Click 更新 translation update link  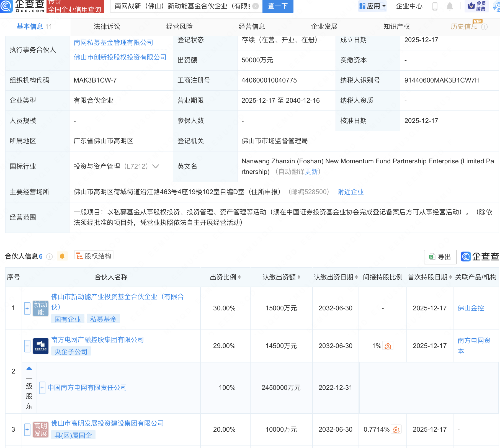click(311, 172)
